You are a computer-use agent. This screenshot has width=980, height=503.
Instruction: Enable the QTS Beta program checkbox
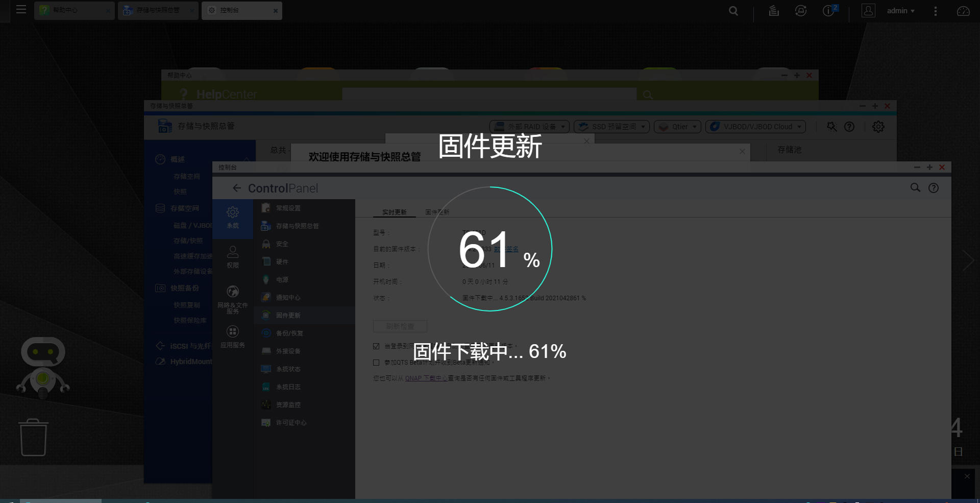[x=376, y=363]
